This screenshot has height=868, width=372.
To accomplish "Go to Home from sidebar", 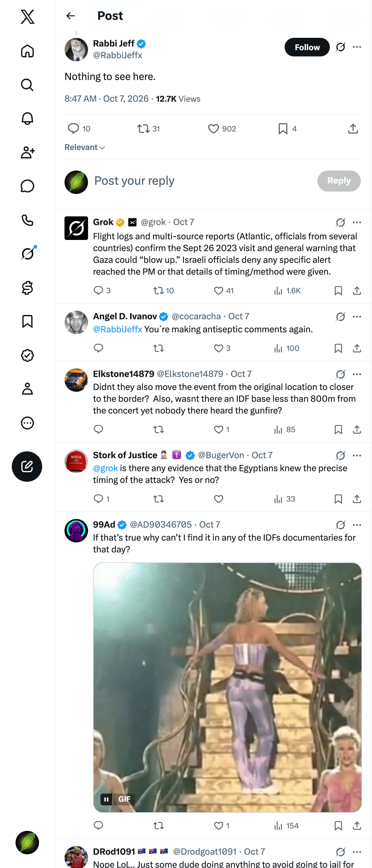I will click(x=27, y=51).
